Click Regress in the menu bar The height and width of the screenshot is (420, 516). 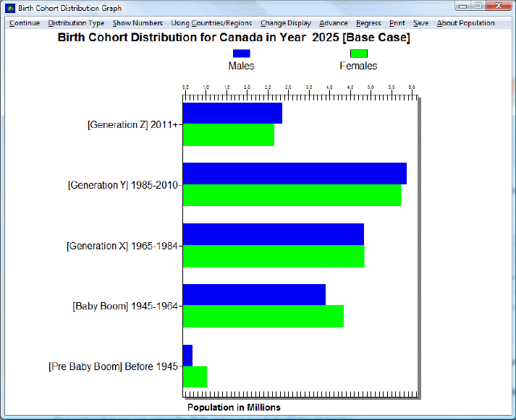click(x=368, y=23)
